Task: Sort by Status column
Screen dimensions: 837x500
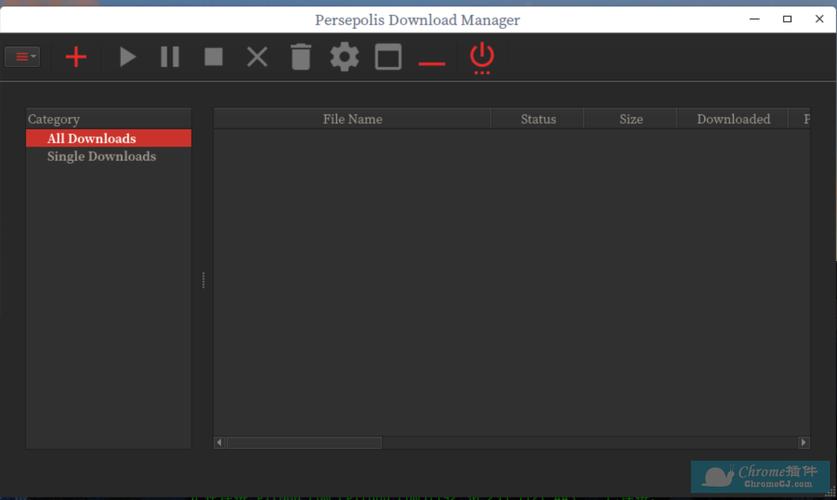Action: [x=538, y=119]
